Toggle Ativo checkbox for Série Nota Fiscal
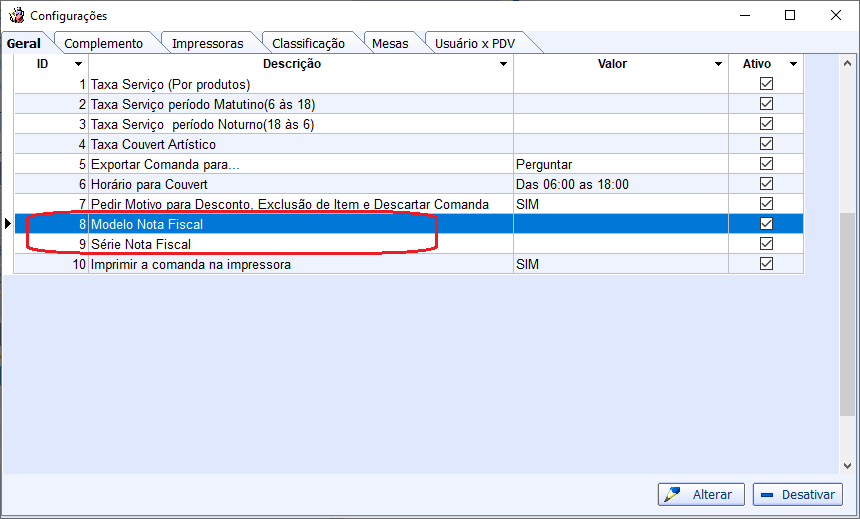Screen dimensions: 860x519 coord(766,244)
